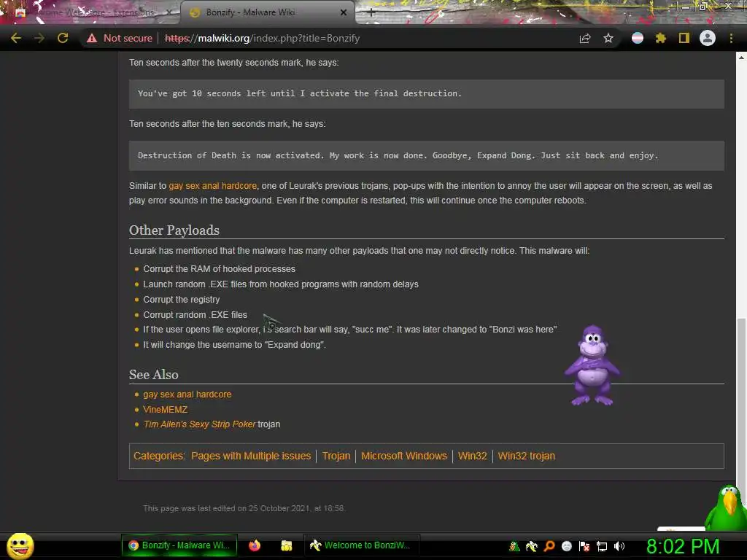Open the Win32 trojan category link
This screenshot has height=560, width=747.
tap(527, 456)
